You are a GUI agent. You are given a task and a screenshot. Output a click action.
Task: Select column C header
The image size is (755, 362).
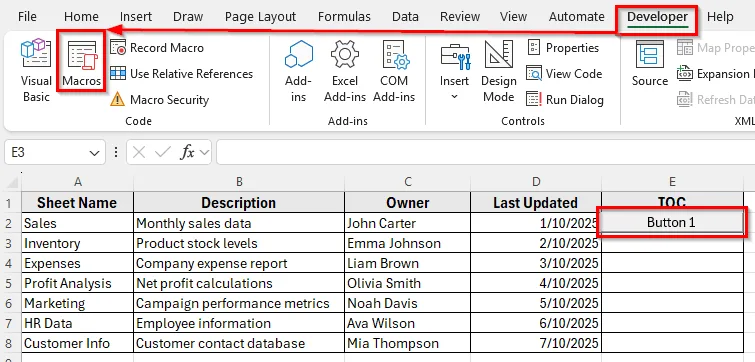(x=408, y=181)
